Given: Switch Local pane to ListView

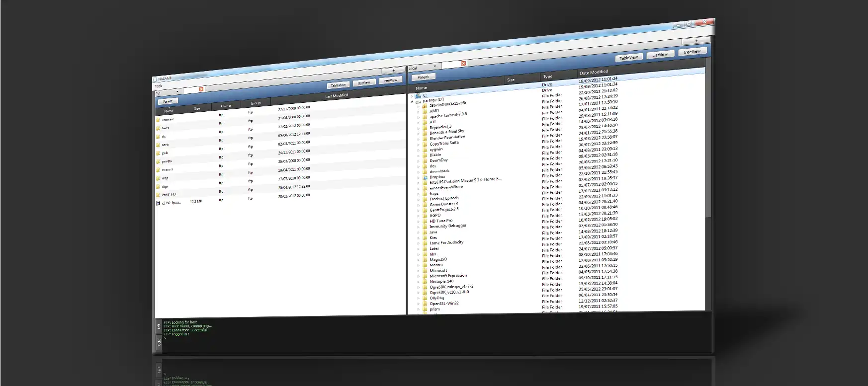Looking at the screenshot, I should (x=660, y=55).
